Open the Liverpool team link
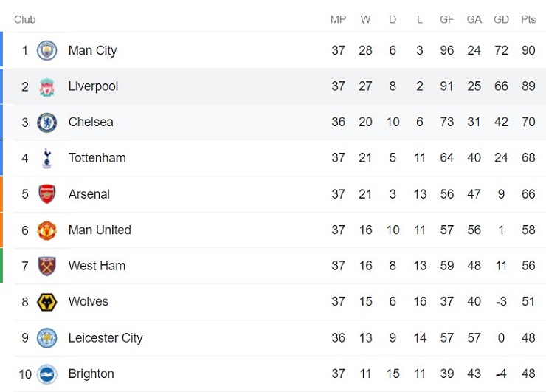 point(93,86)
